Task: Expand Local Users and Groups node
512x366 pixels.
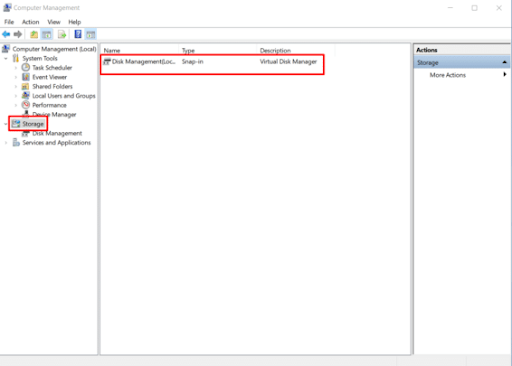Action: pyautogui.click(x=16, y=96)
